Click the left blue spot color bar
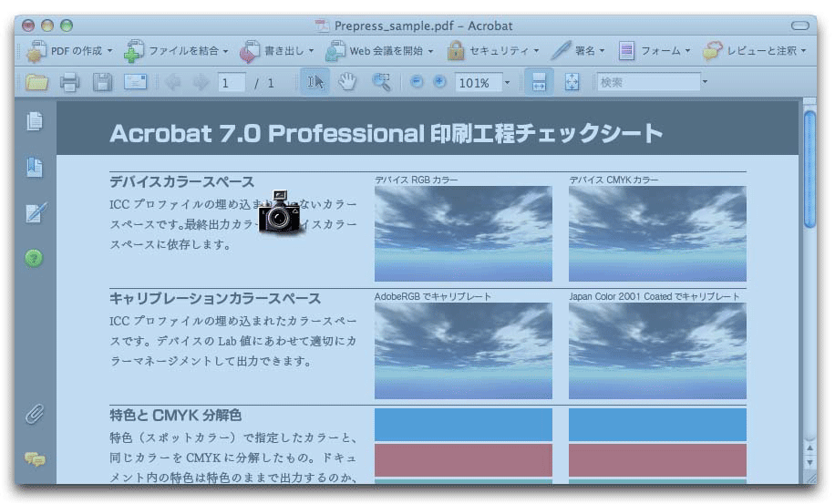 (x=463, y=425)
